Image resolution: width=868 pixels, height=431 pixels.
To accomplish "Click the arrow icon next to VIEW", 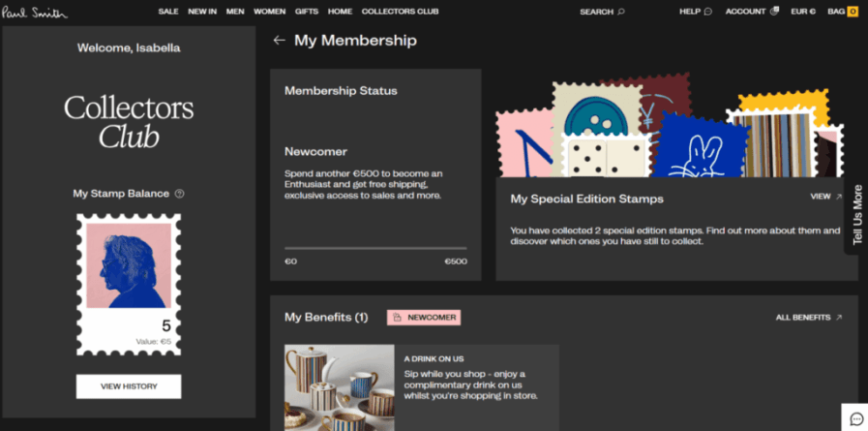I will tap(839, 196).
